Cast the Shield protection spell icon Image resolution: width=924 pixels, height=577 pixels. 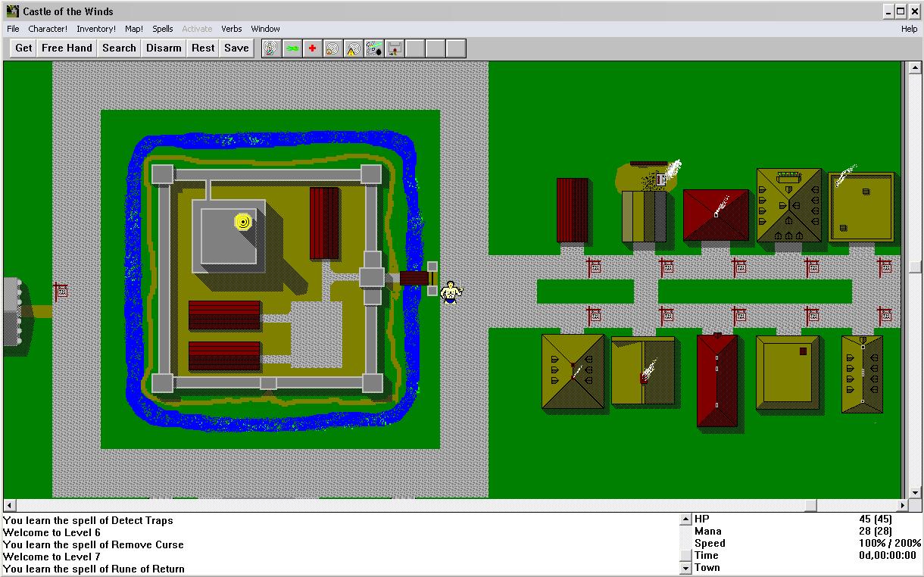[270, 48]
